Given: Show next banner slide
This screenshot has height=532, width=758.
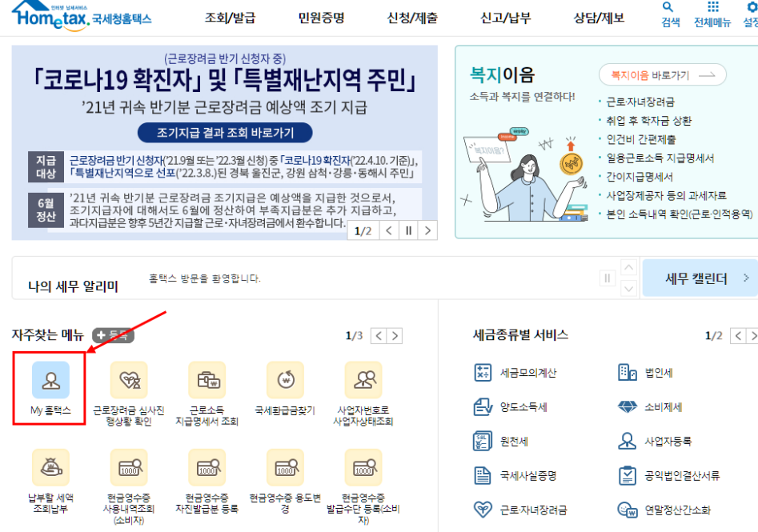Looking at the screenshot, I should coord(427,230).
